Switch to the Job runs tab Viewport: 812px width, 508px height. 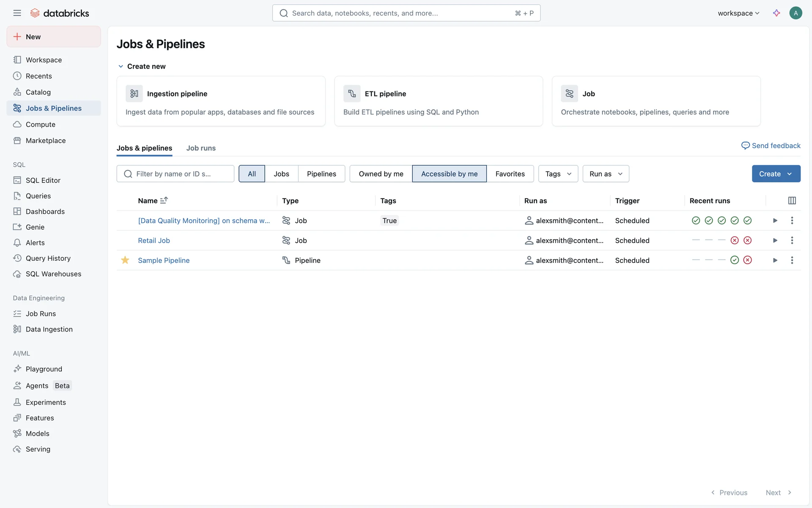point(201,148)
